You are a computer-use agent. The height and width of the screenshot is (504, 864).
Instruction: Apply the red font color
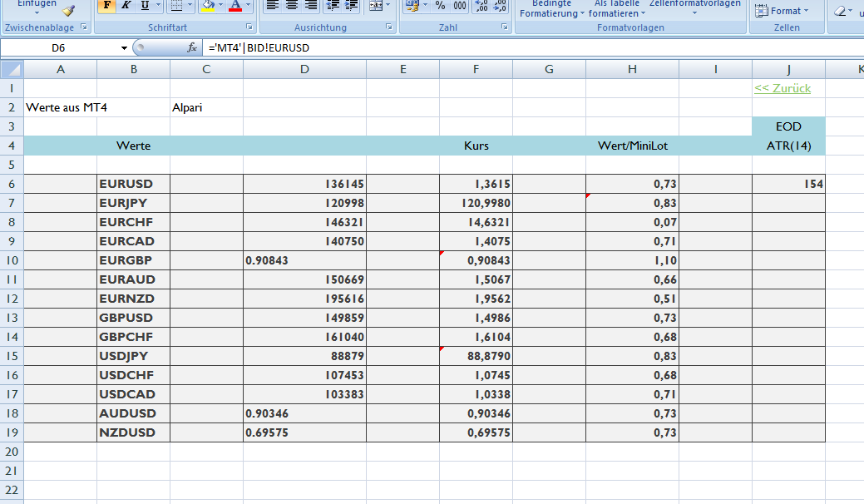pyautogui.click(x=235, y=6)
